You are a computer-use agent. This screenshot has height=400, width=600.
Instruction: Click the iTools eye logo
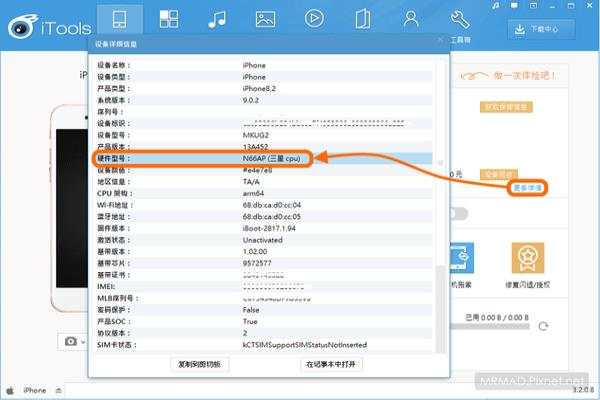[23, 26]
